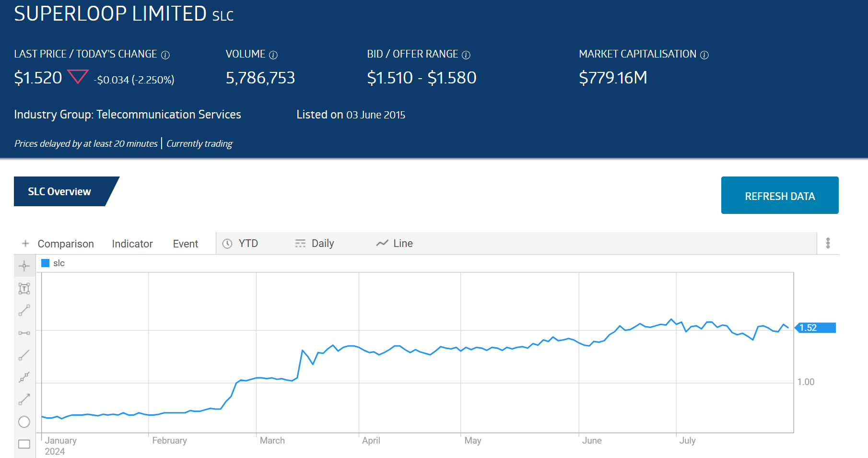
Task: Open the Comparison menu
Action: pos(66,244)
